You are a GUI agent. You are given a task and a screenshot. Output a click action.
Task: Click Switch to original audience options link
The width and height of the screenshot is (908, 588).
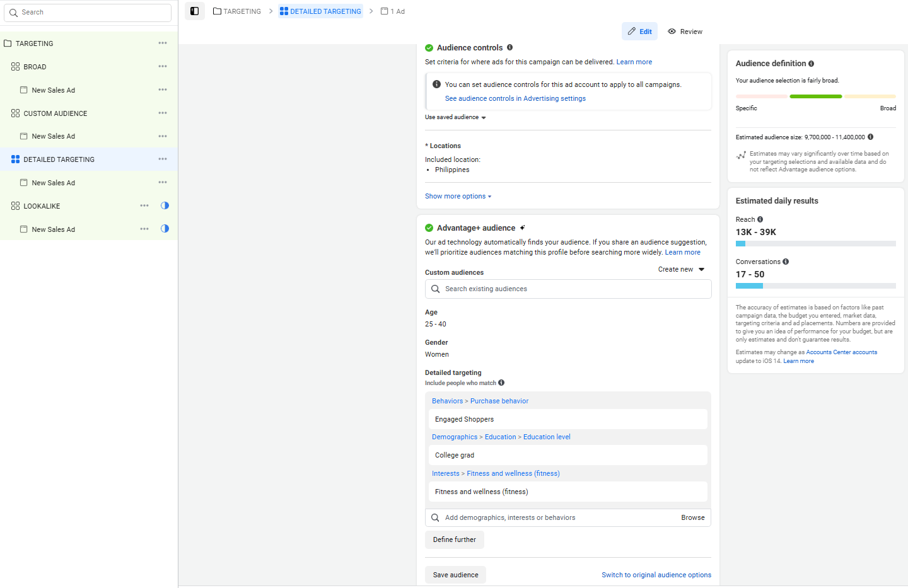point(656,575)
